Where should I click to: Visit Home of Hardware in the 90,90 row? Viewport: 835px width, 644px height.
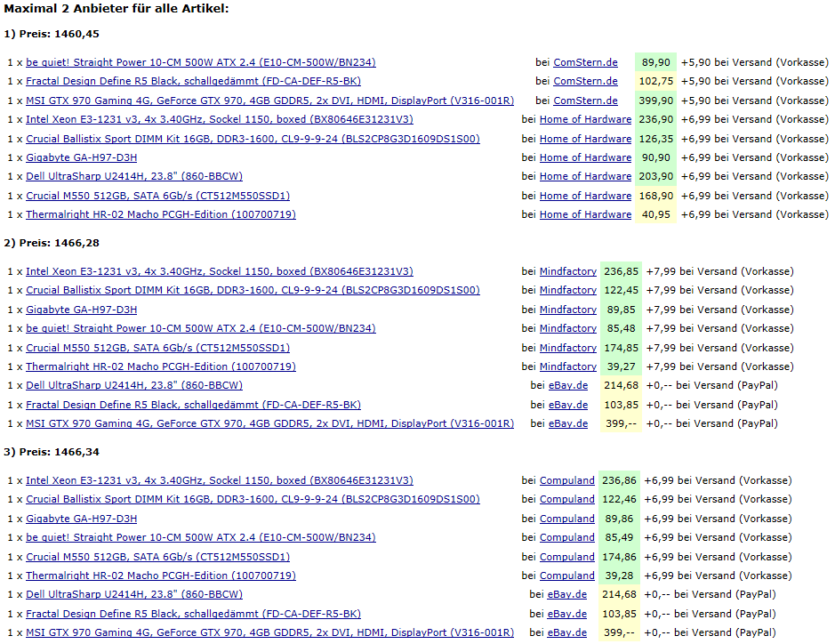tap(586, 157)
